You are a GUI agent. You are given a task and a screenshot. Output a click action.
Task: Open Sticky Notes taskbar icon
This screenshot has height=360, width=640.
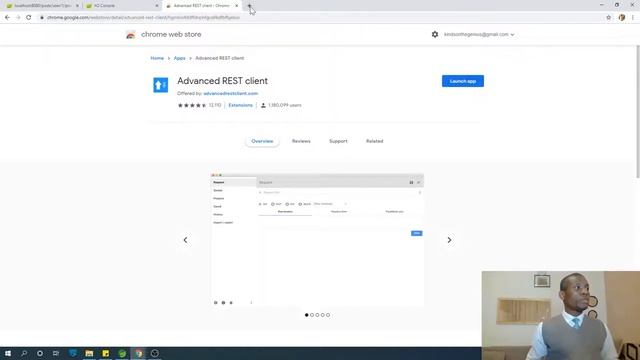click(106, 353)
